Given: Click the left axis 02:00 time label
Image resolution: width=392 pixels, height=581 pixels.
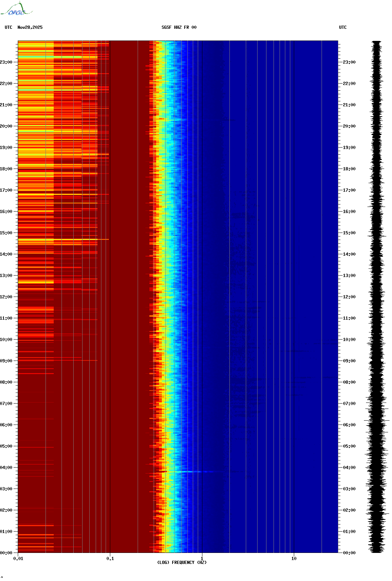Looking at the screenshot, I should tap(6, 510).
